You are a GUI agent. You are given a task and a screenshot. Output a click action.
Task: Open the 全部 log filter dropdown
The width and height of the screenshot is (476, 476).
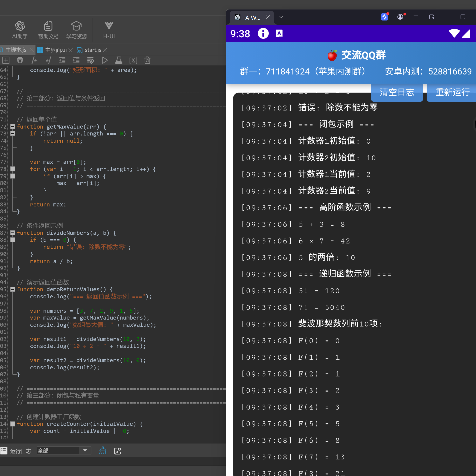(85, 451)
